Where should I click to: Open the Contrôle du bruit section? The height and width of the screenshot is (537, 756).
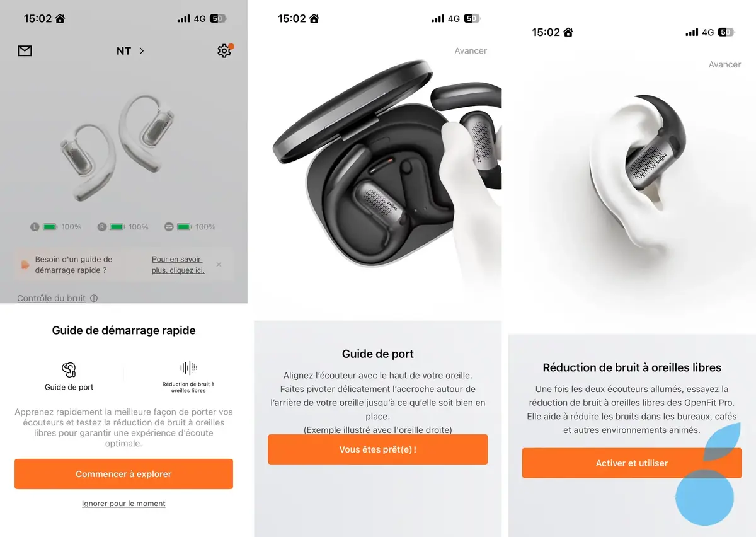(51, 299)
